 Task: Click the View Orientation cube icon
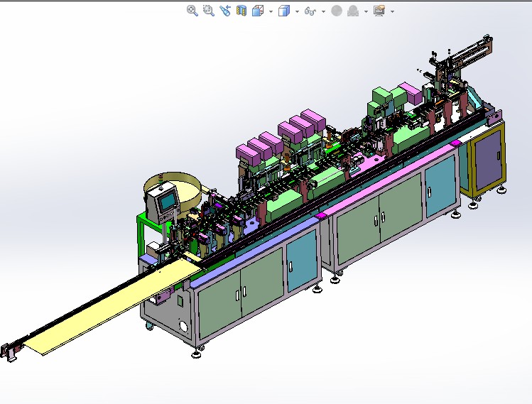tap(257, 11)
